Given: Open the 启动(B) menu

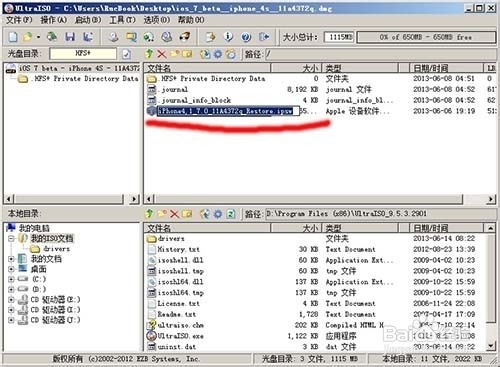Looking at the screenshot, I should pos(88,20).
